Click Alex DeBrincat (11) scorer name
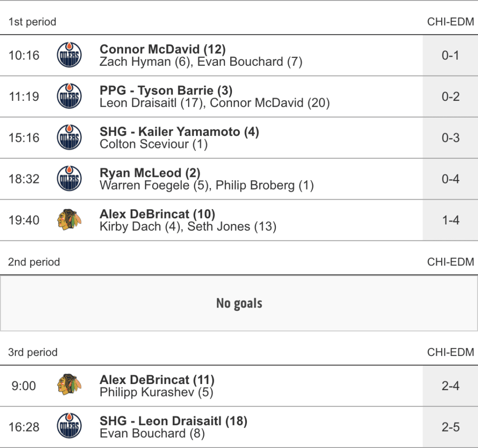478x448 pixels. (157, 379)
